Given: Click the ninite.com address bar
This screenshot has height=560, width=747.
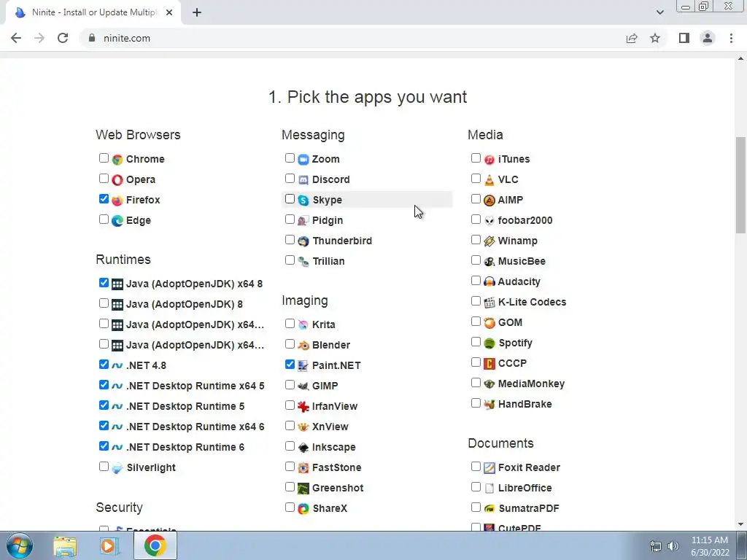Looking at the screenshot, I should (374, 38).
